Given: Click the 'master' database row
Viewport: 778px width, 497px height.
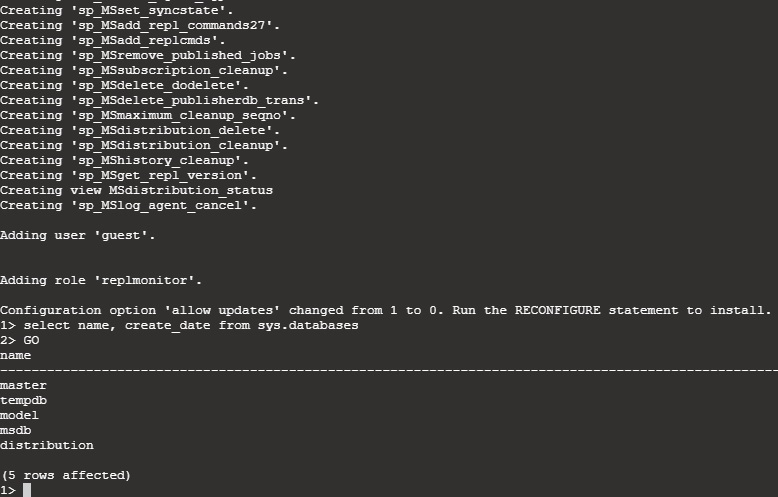Looking at the screenshot, I should coord(23,385).
